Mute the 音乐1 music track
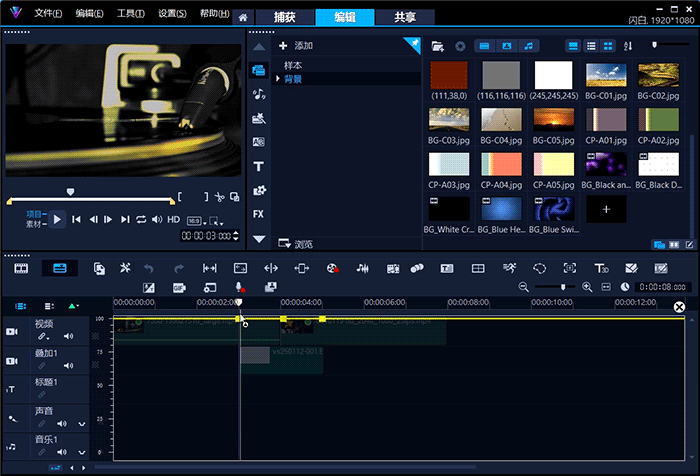The width and height of the screenshot is (700, 476). [x=62, y=452]
